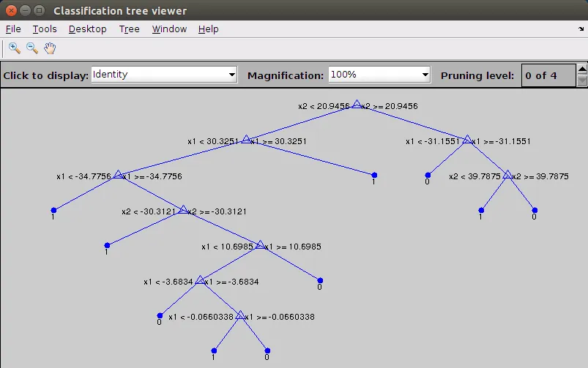This screenshot has width=588, height=368.
Task: Open the Help menu
Action: [208, 29]
